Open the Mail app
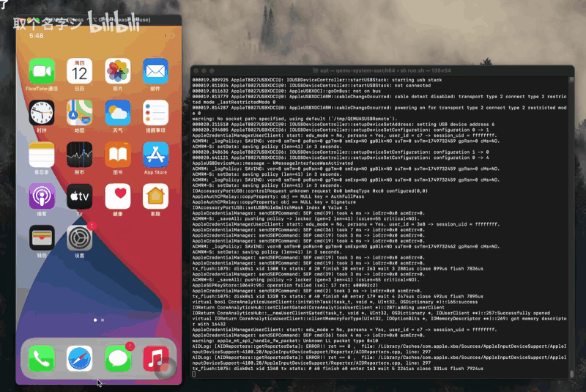Image resolution: width=586 pixels, height=392 pixels. click(x=155, y=71)
